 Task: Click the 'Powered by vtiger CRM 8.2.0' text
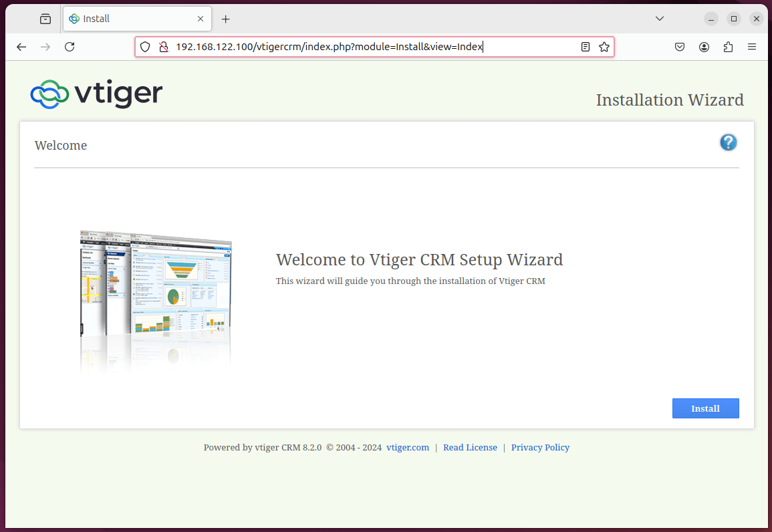pyautogui.click(x=263, y=447)
